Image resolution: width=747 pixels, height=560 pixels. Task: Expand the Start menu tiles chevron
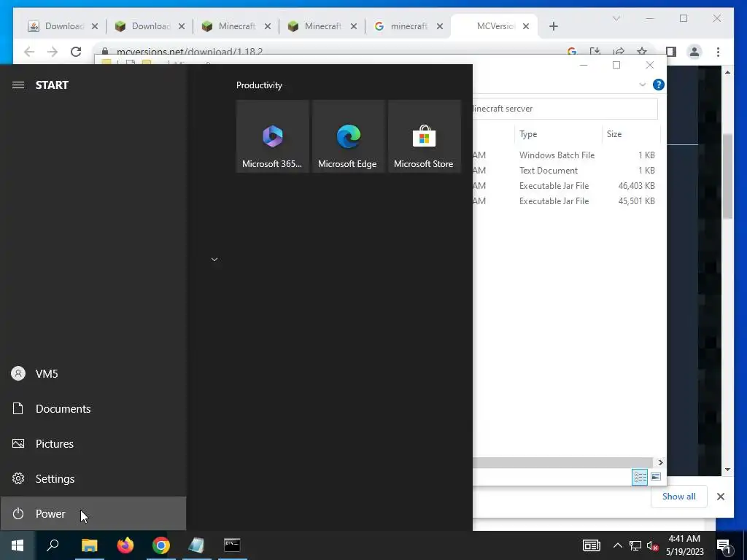[x=214, y=260]
